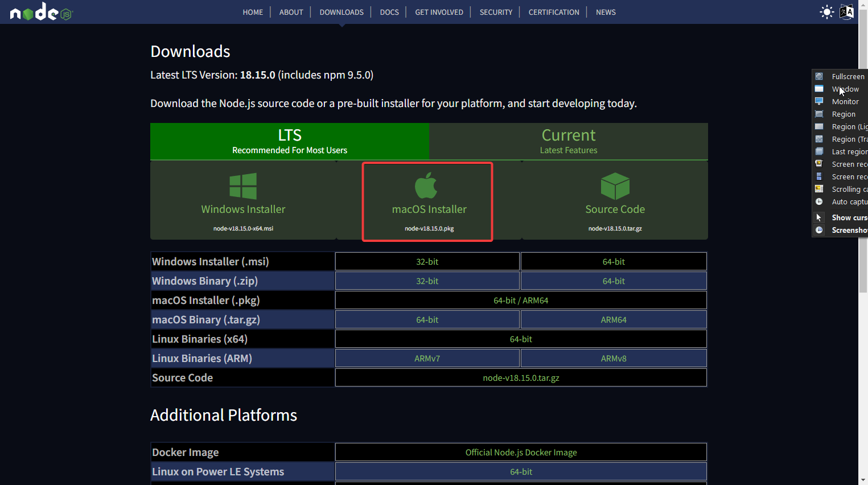868x485 pixels.
Task: Click 64-bit for Linux on Power LE Systems
Action: 521,471
